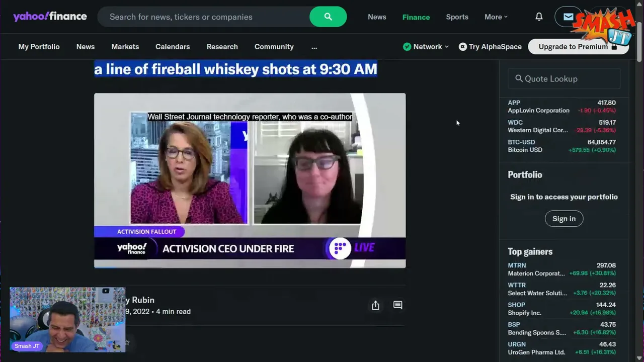Open the Research tab

222,47
